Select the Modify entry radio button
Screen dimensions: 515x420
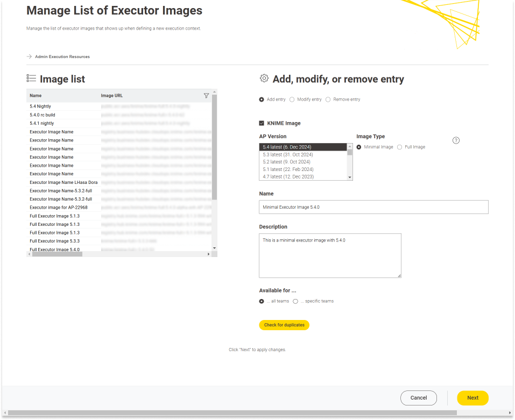(x=292, y=99)
